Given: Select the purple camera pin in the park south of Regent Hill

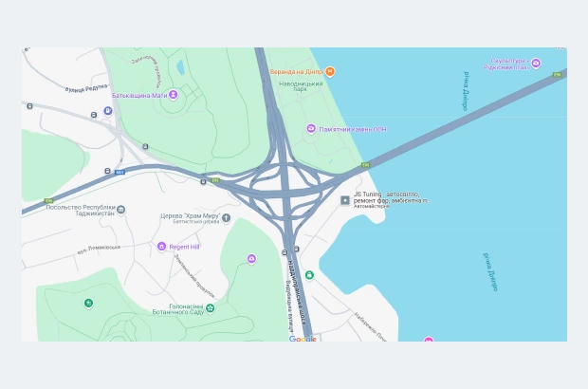Looking at the screenshot, I should pyautogui.click(x=251, y=259).
